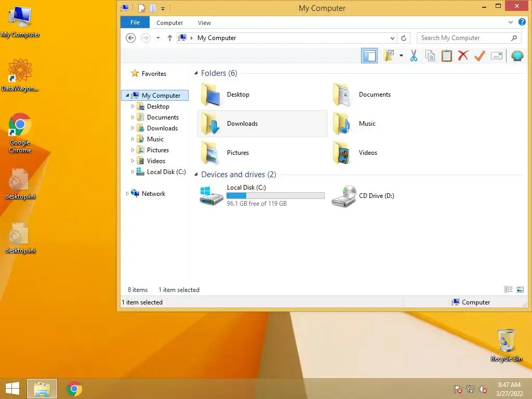Select the DataWagon desktop shortcut
This screenshot has width=532, height=399.
pos(20,75)
